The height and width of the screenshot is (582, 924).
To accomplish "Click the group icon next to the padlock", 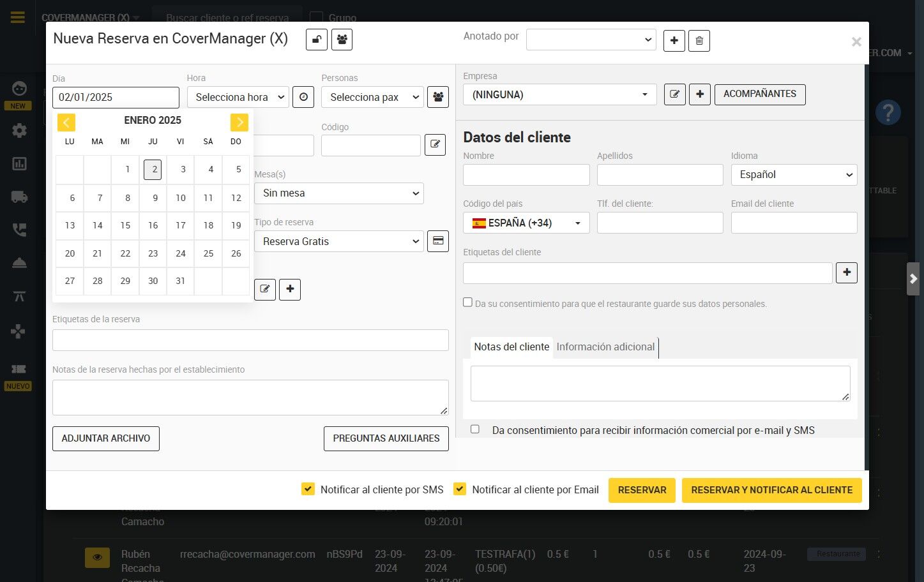I will coord(342,40).
